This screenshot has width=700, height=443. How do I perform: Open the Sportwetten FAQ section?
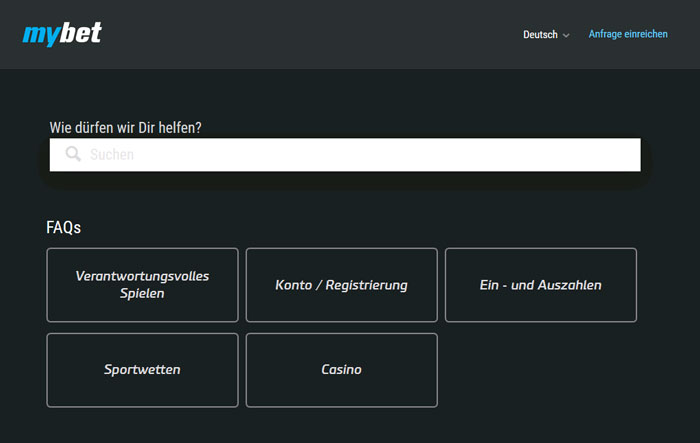point(142,370)
